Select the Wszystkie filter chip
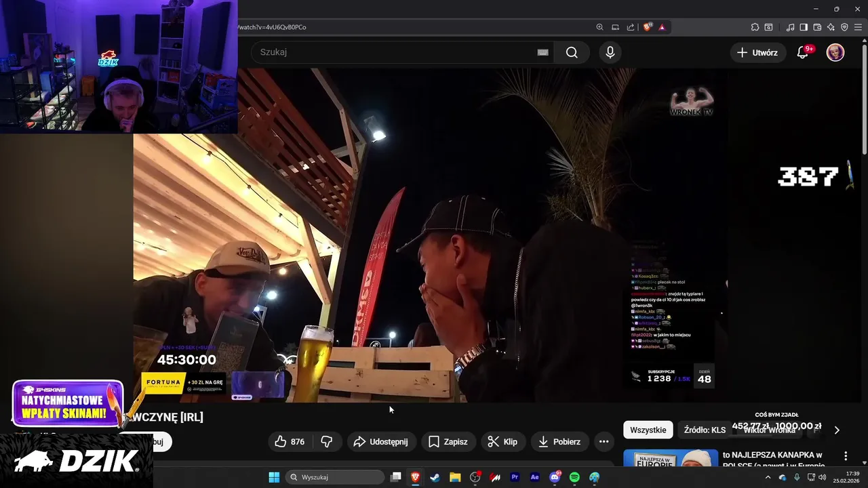Viewport: 868px width, 488px height. pyautogui.click(x=648, y=430)
